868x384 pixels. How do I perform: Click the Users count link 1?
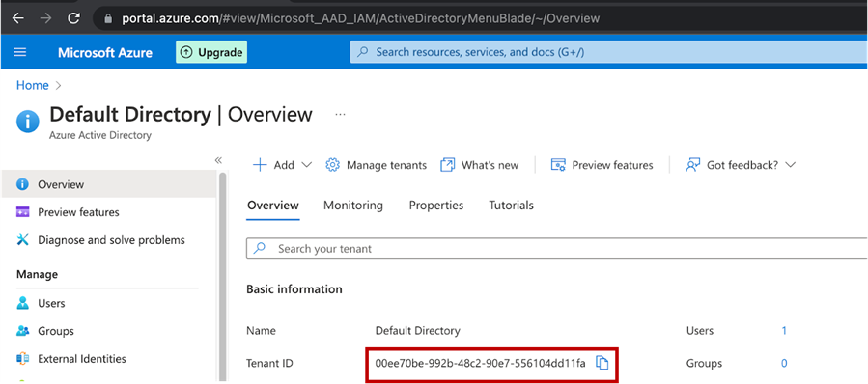pyautogui.click(x=784, y=331)
